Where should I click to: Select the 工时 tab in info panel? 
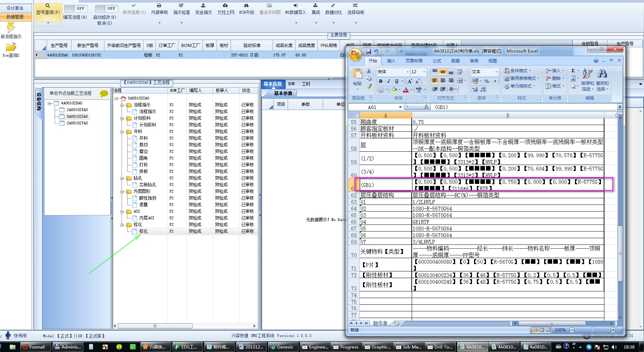[x=306, y=84]
